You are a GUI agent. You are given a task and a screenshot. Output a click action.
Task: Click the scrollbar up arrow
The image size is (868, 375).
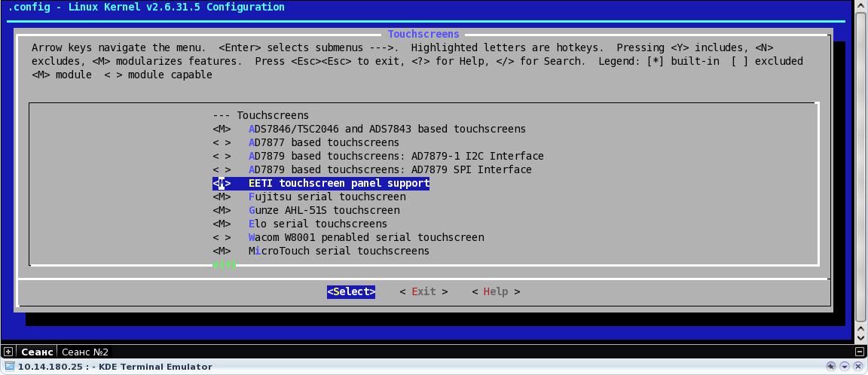[860, 7]
